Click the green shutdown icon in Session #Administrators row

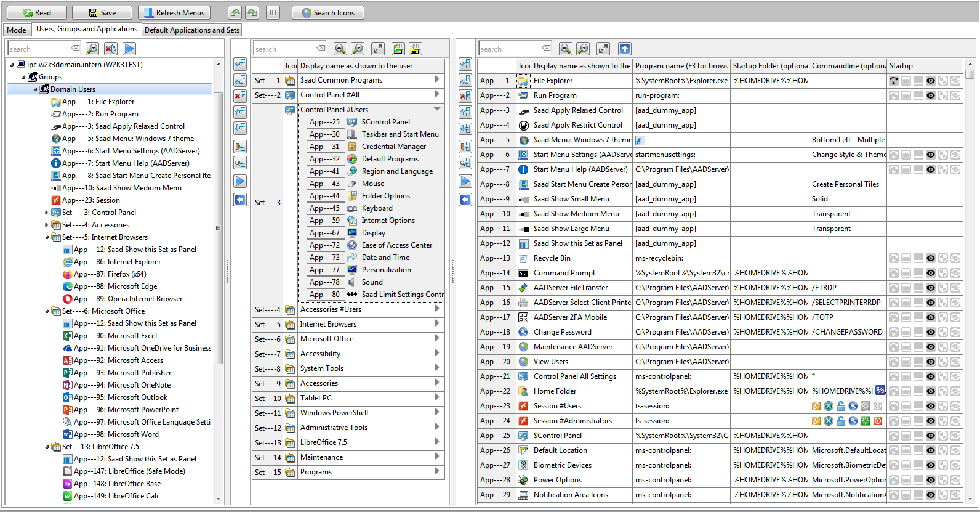pos(865,421)
